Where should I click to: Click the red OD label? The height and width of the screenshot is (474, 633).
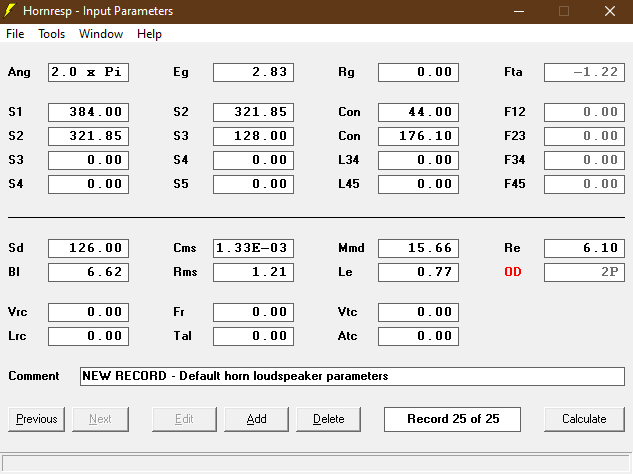click(513, 272)
